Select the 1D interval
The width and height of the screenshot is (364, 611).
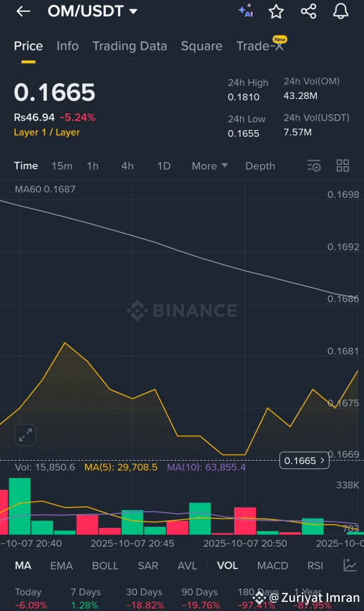164,166
